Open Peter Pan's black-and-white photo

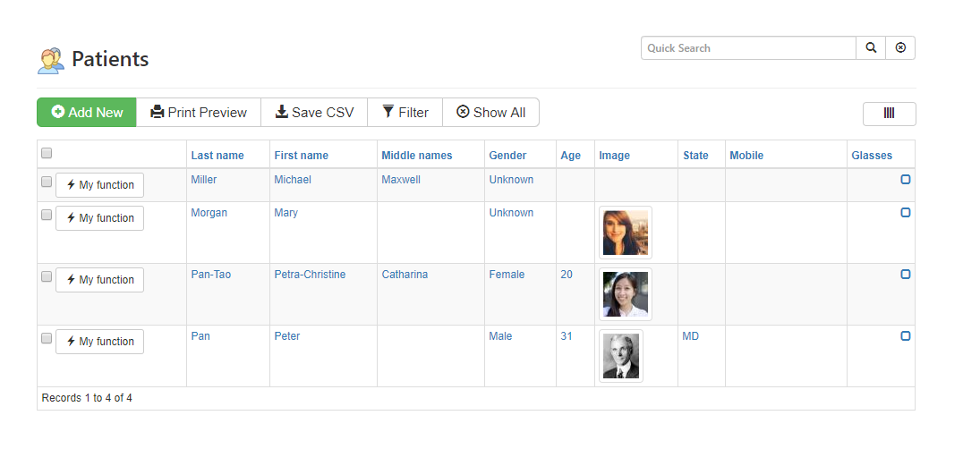point(621,356)
